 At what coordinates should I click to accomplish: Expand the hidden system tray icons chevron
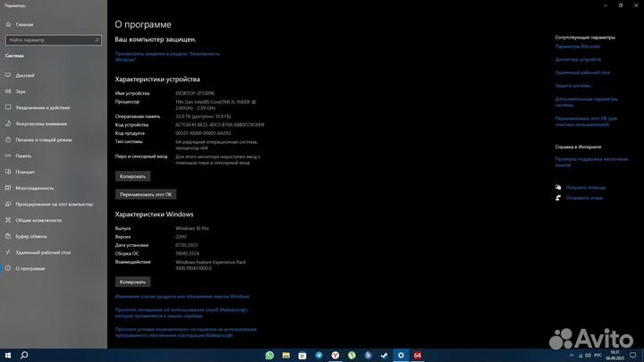(x=572, y=356)
